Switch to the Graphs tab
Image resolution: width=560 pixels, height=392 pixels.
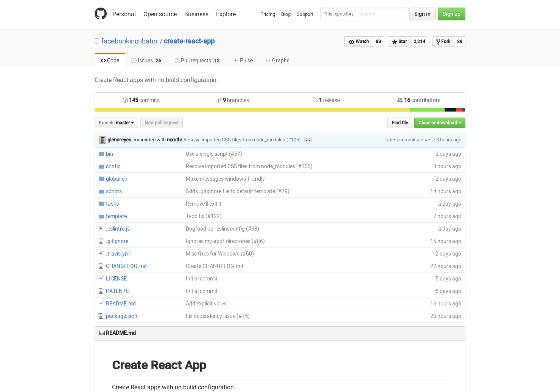[x=277, y=60]
